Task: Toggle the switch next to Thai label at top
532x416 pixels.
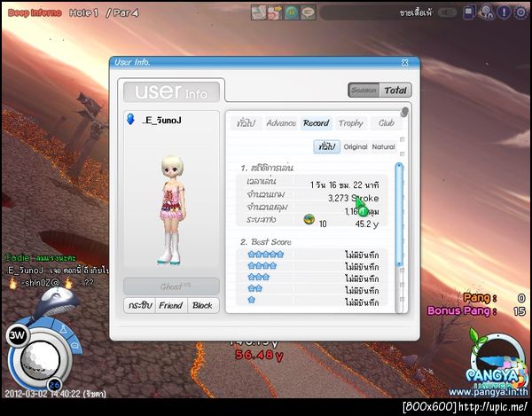Action: click(447, 12)
